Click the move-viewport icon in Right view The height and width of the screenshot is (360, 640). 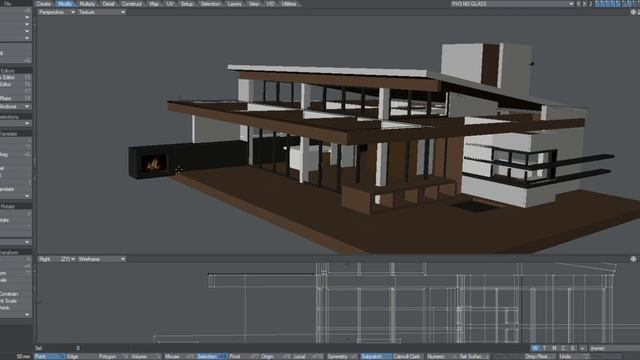633,259
